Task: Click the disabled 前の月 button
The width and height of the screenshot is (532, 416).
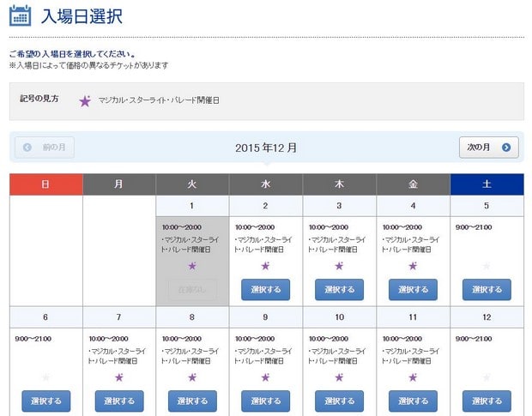Action: click(x=45, y=148)
